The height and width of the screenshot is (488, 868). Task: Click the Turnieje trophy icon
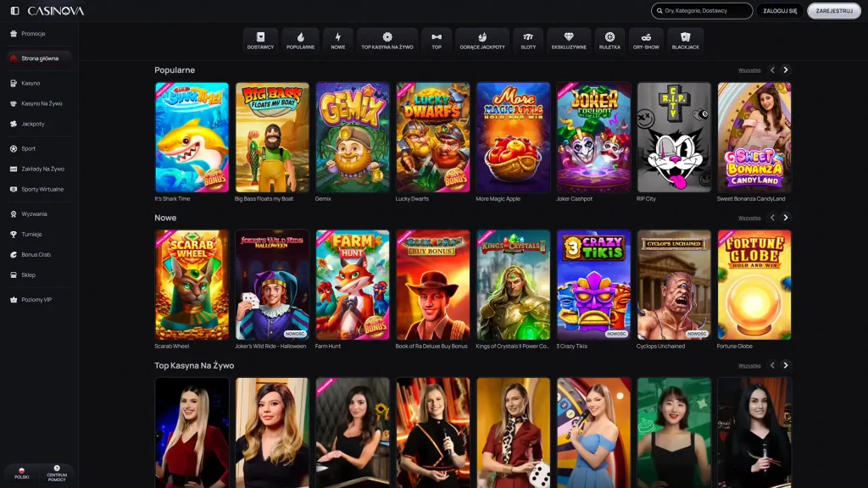point(14,234)
